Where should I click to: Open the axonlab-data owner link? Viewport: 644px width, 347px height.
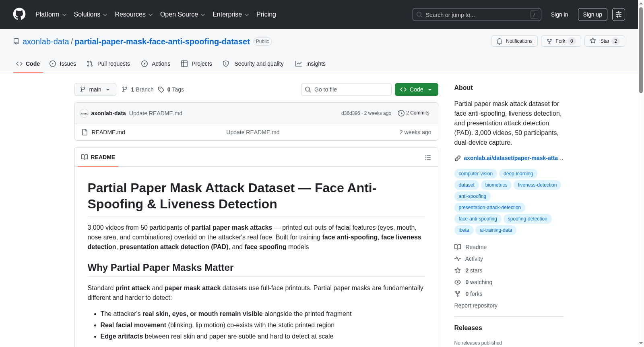[46, 42]
